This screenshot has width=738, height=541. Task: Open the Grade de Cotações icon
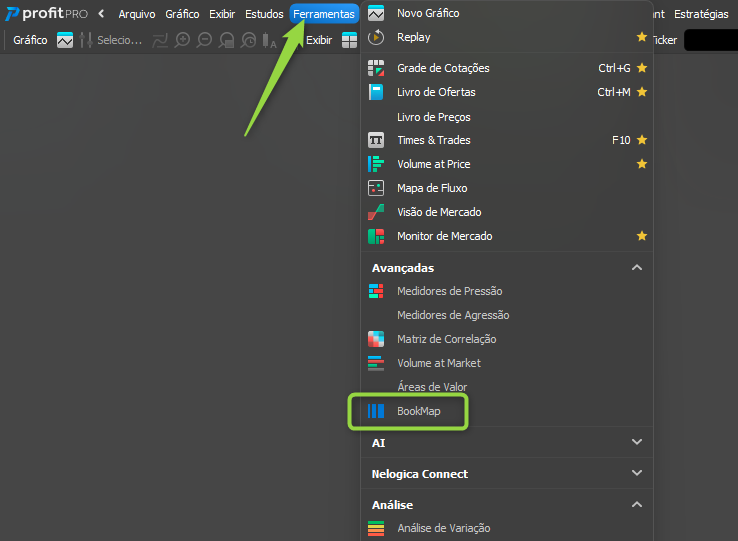pyautogui.click(x=376, y=68)
